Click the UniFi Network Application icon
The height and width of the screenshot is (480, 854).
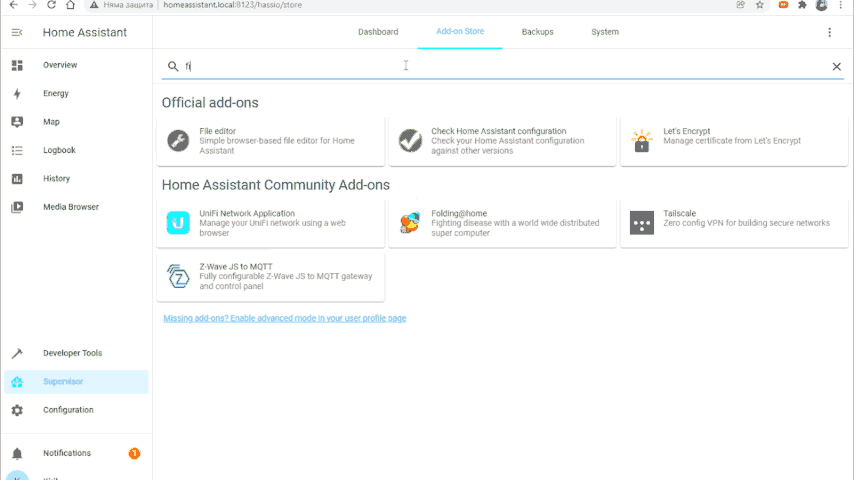(178, 223)
